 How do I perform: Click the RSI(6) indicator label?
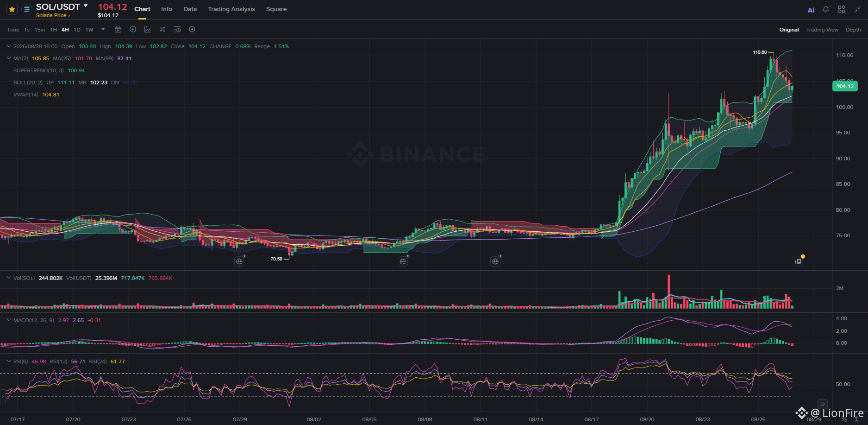click(x=20, y=362)
